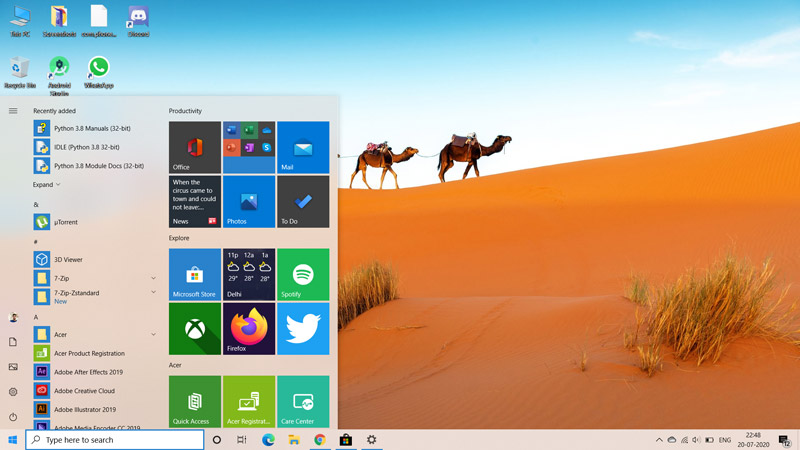Open the volume control in tray
Screen dimensions: 800x450
coord(696,440)
